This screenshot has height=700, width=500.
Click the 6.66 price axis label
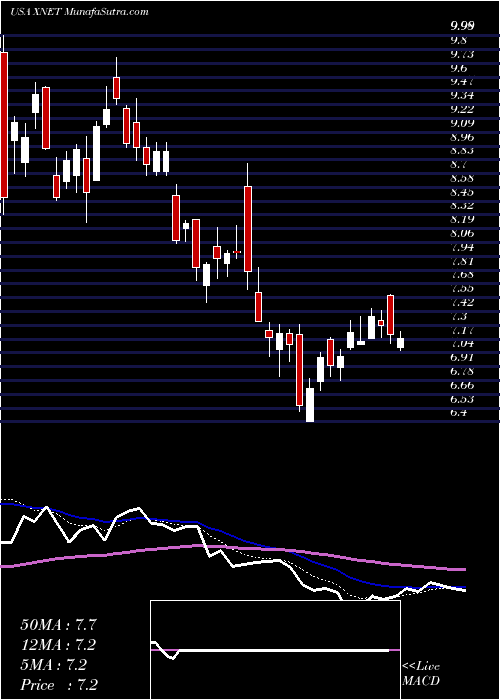tap(462, 384)
